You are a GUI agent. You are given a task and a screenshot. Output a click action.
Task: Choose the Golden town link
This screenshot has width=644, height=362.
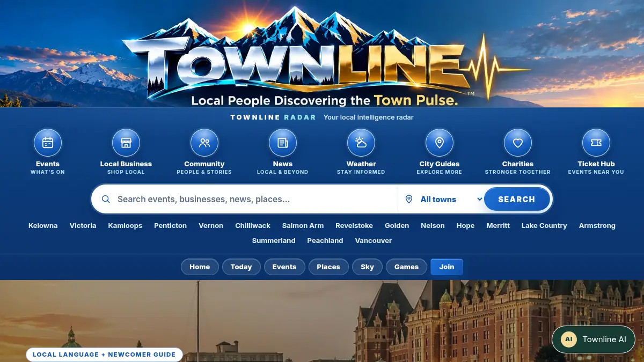click(397, 226)
